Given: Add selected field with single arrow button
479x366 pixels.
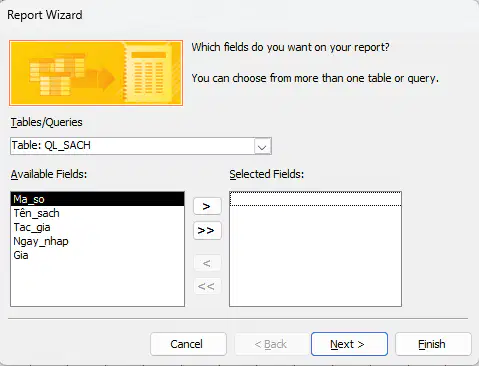Looking at the screenshot, I should (207, 206).
